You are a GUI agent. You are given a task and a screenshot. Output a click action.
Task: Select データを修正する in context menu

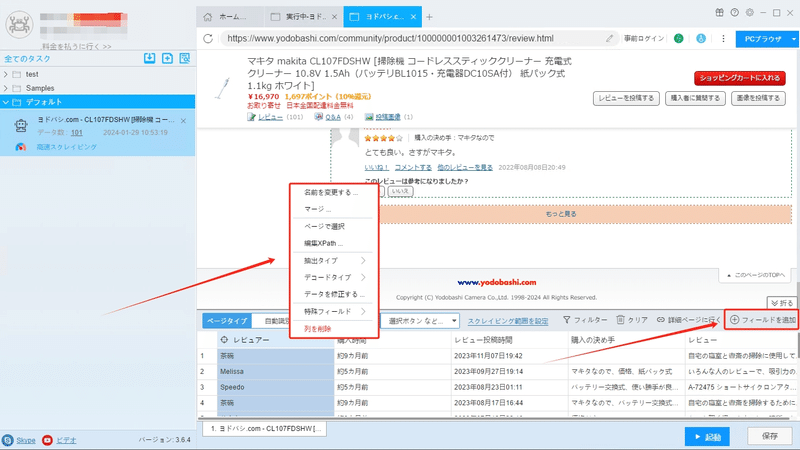(334, 294)
